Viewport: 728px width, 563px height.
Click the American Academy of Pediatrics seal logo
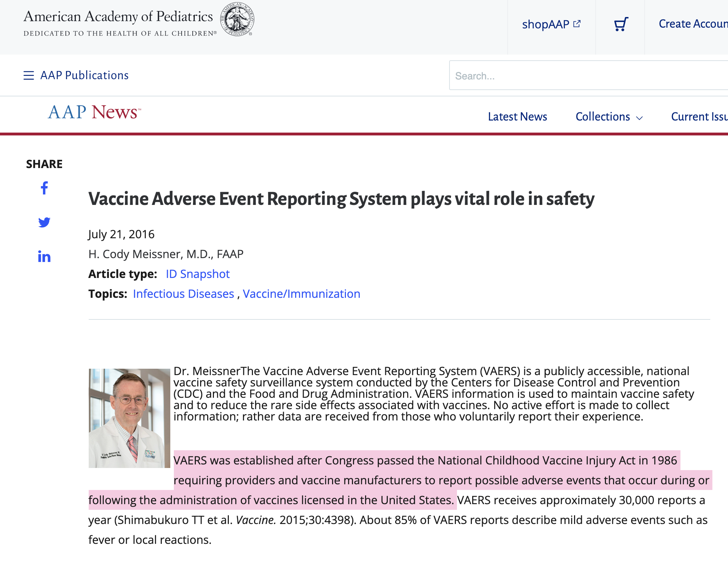pos(237,19)
